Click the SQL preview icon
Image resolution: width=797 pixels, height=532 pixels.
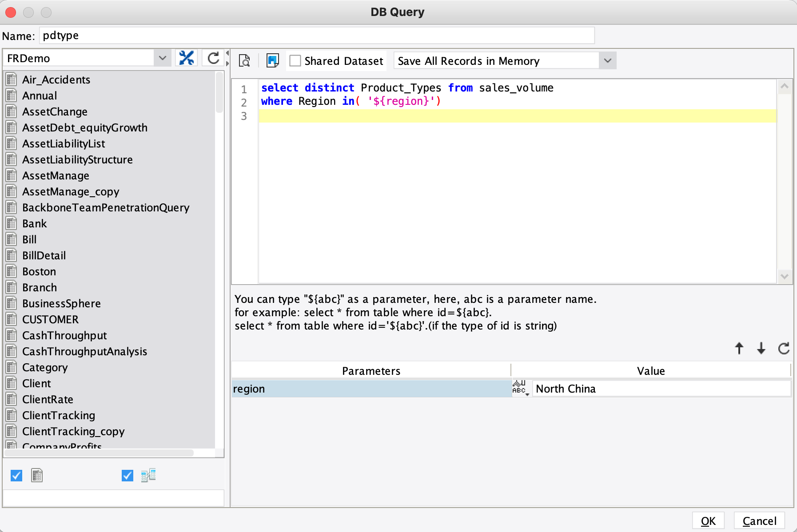pyautogui.click(x=245, y=61)
